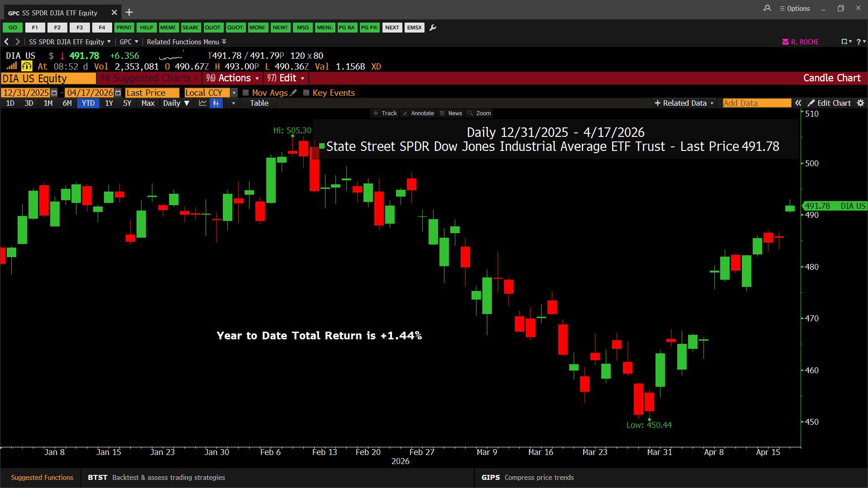Enable the Key Events checkbox
This screenshot has width=868, height=488.
pos(306,93)
